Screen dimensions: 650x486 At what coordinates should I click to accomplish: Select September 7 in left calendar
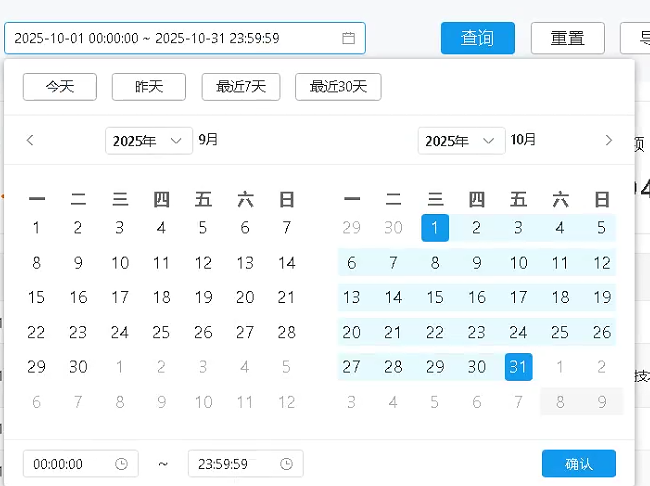(286, 228)
